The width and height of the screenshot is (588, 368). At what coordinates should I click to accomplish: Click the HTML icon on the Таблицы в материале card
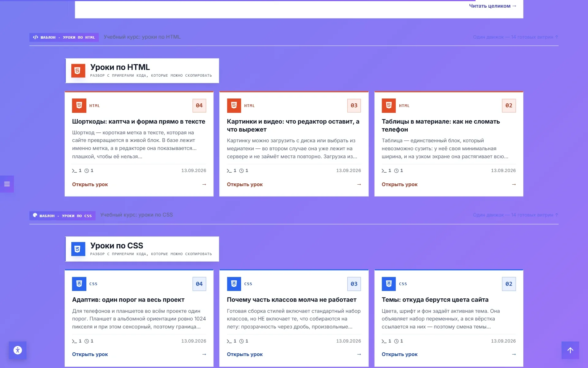pyautogui.click(x=389, y=105)
